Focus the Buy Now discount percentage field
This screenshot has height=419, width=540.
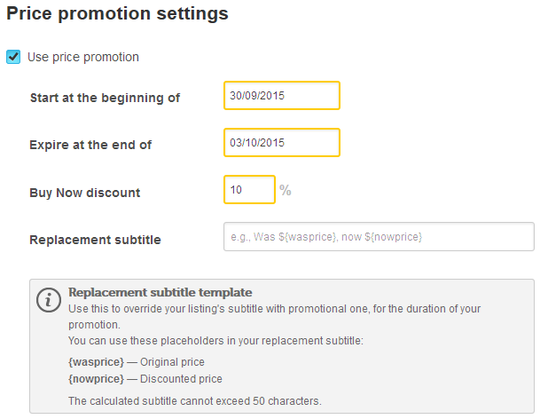[249, 189]
